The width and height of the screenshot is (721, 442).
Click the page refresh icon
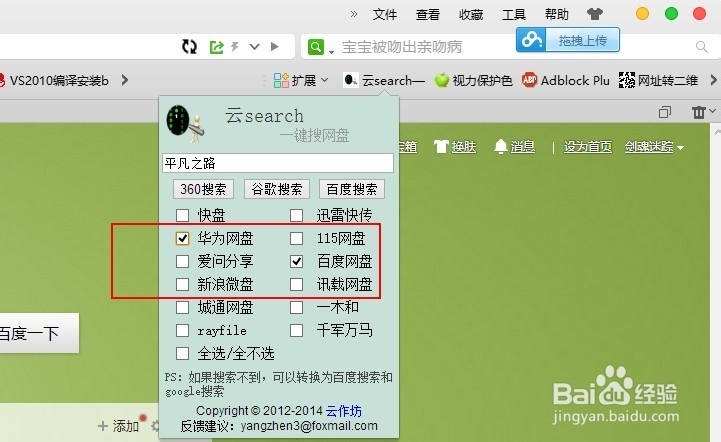point(189,46)
